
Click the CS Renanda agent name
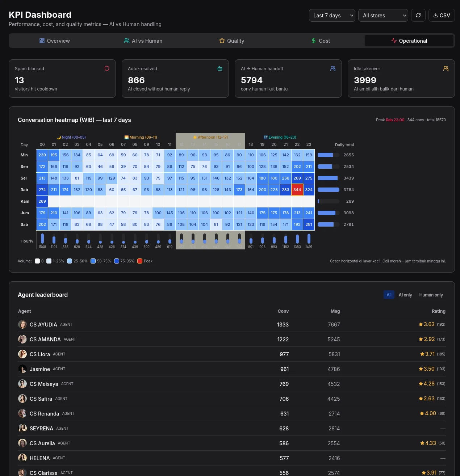pyautogui.click(x=44, y=414)
